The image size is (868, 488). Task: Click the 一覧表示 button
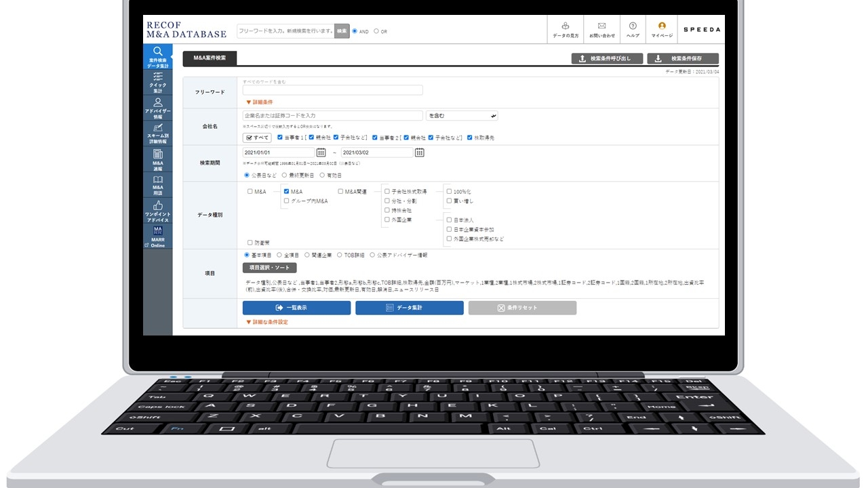296,308
